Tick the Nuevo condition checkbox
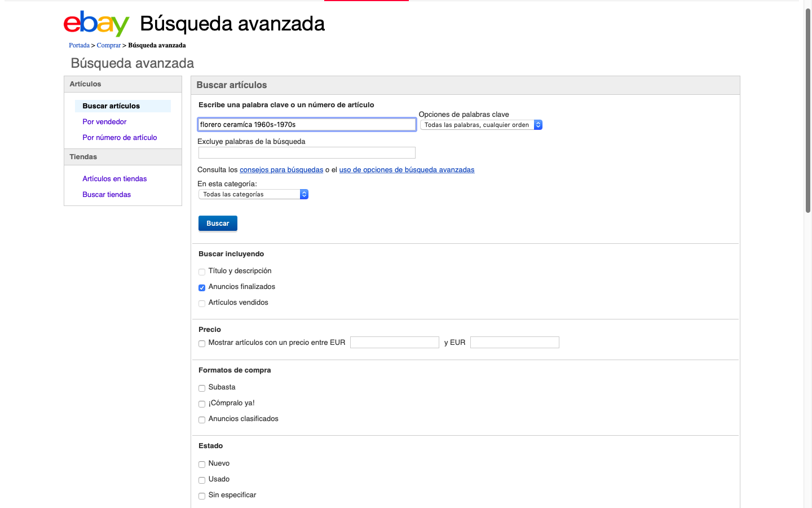The width and height of the screenshot is (812, 508). click(202, 464)
